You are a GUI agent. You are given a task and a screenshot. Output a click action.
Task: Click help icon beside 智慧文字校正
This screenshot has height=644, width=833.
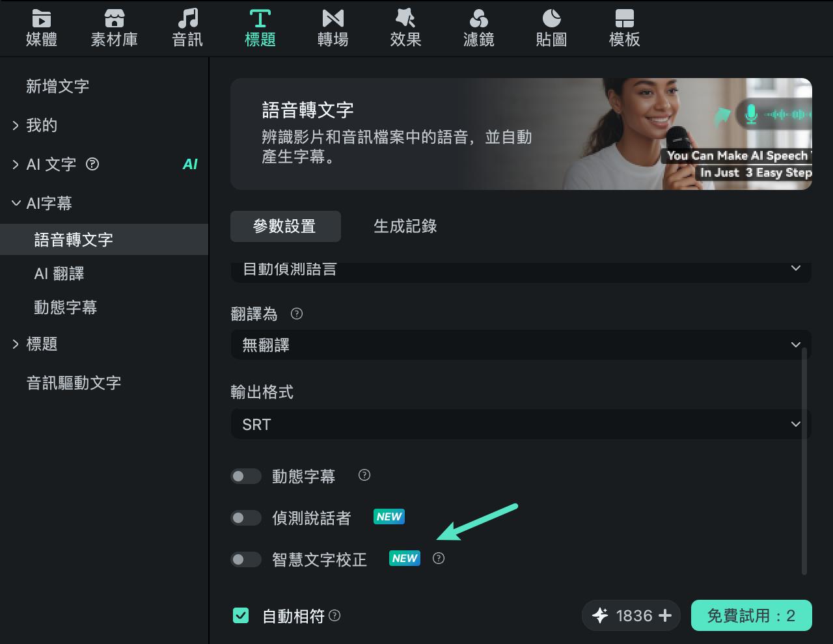click(439, 558)
